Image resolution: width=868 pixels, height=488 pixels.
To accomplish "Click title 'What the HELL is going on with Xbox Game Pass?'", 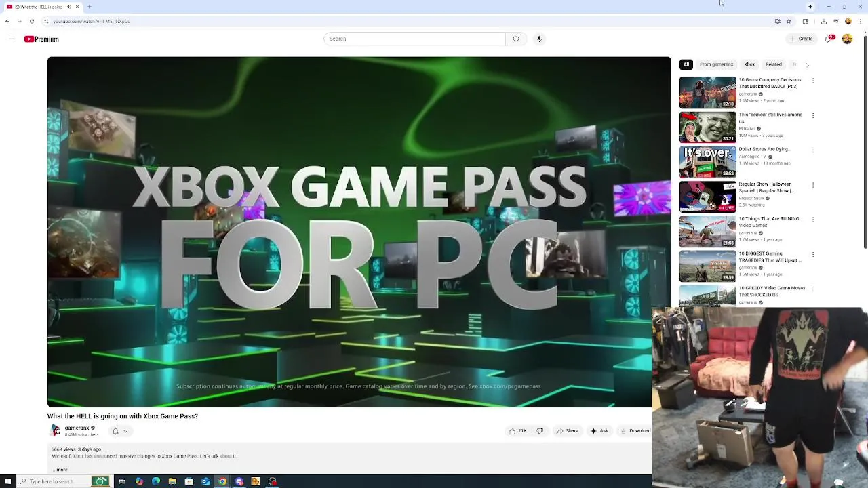I will [x=123, y=416].
